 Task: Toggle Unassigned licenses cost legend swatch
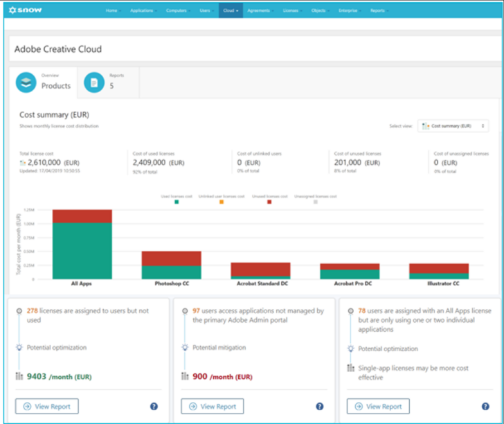[x=316, y=202]
